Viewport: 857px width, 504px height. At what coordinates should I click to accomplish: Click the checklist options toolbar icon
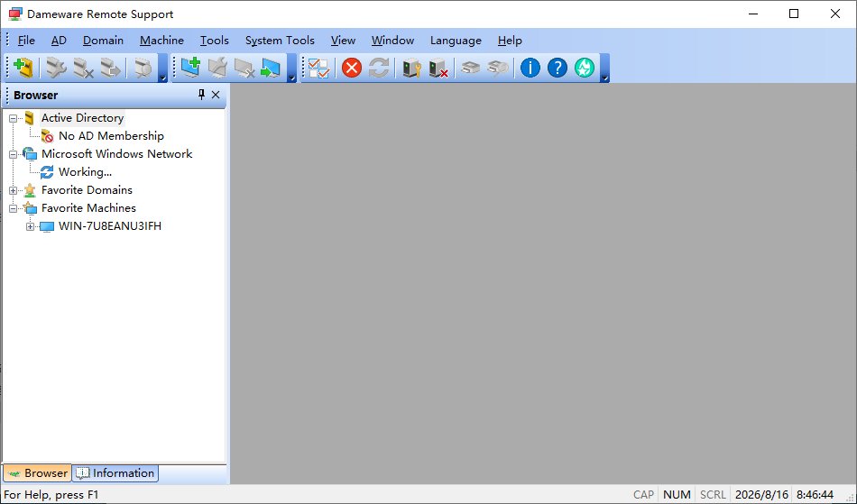[319, 69]
